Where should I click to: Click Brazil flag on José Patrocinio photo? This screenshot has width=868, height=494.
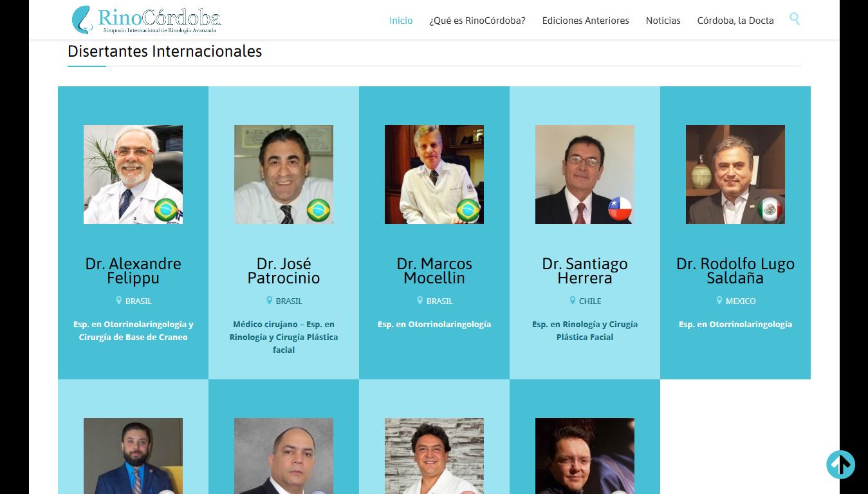point(319,210)
